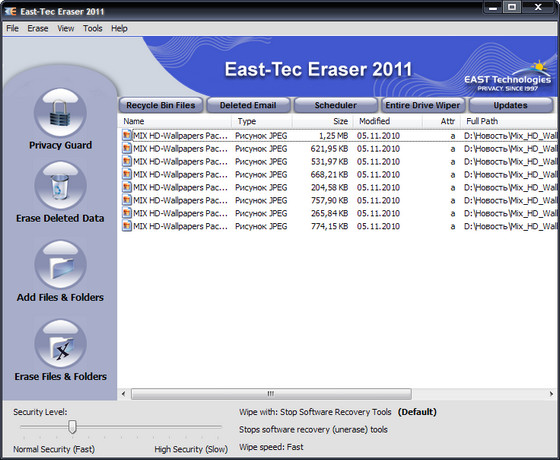Image resolution: width=560 pixels, height=460 pixels.
Task: Click the Erase Deleted Data label
Action: (x=60, y=218)
